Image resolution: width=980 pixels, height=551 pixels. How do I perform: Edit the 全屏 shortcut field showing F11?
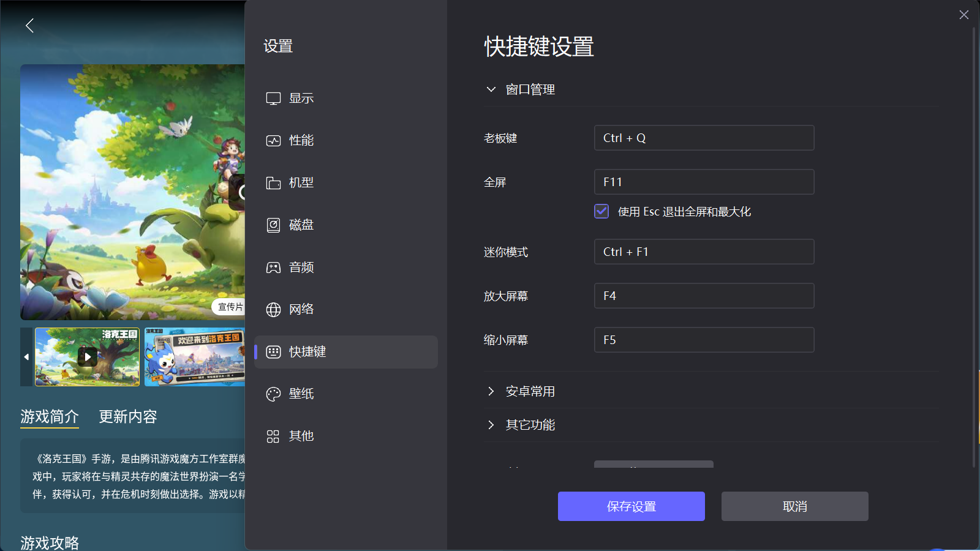click(x=704, y=182)
